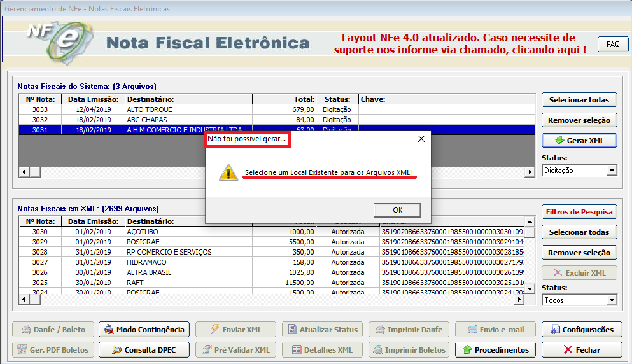Click the Modo Contingência icon
The width and height of the screenshot is (632, 364).
point(109,330)
